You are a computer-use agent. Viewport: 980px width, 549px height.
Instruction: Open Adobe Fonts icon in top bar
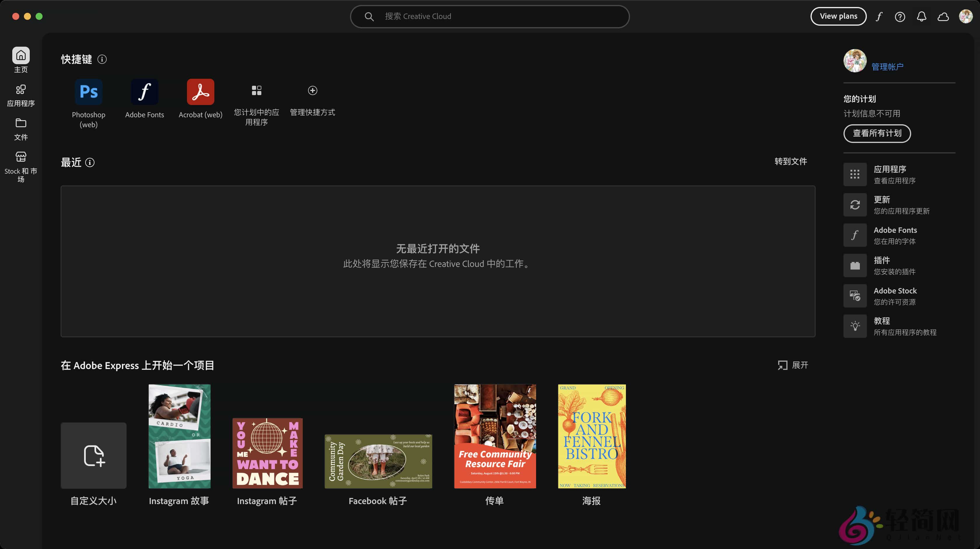tap(879, 16)
